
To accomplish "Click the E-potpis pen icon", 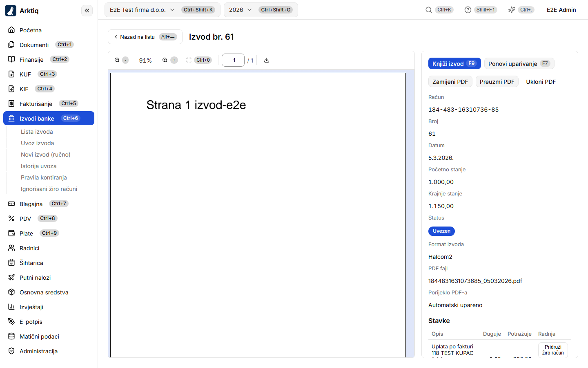I will [x=11, y=321].
